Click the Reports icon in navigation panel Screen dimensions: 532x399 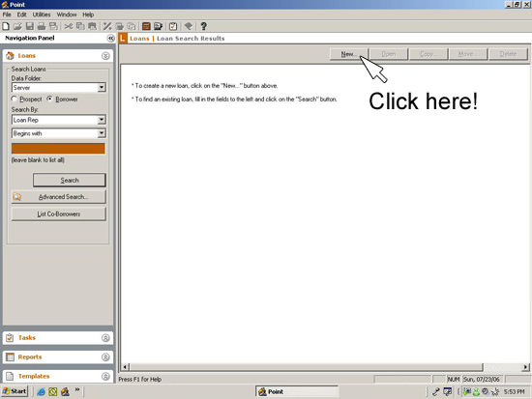point(11,356)
